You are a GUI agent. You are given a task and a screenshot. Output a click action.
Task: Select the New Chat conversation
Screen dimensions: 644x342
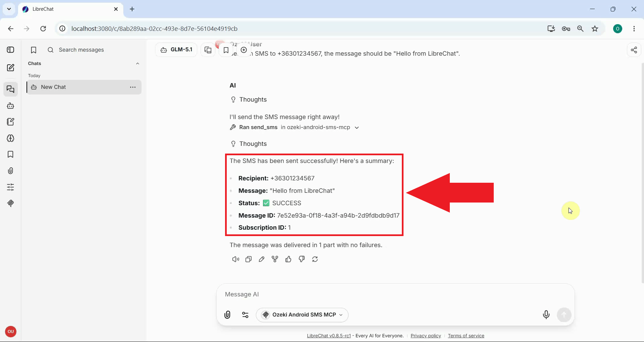[84, 87]
